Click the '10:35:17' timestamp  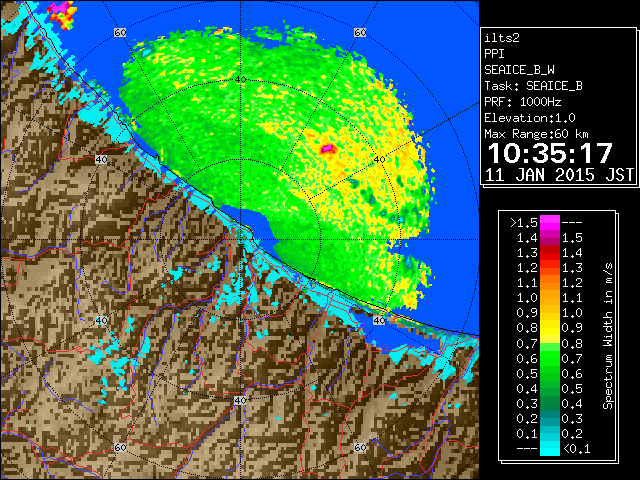point(550,153)
